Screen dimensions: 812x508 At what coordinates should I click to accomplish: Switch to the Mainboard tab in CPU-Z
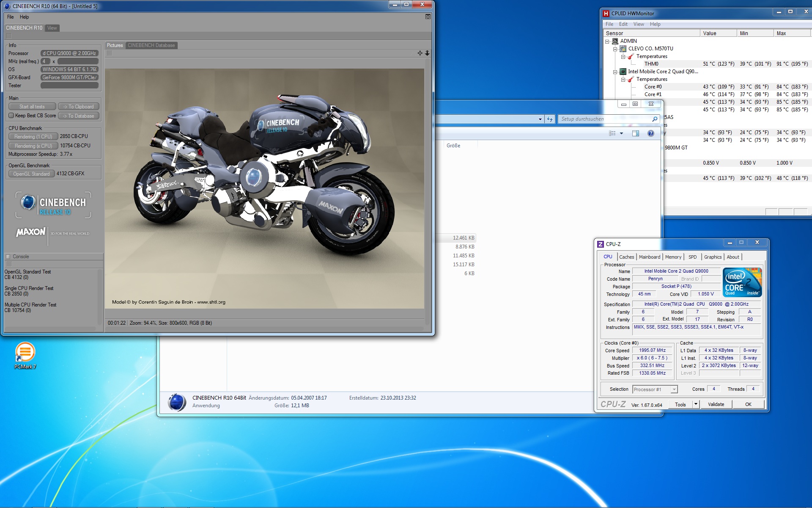[x=649, y=257]
